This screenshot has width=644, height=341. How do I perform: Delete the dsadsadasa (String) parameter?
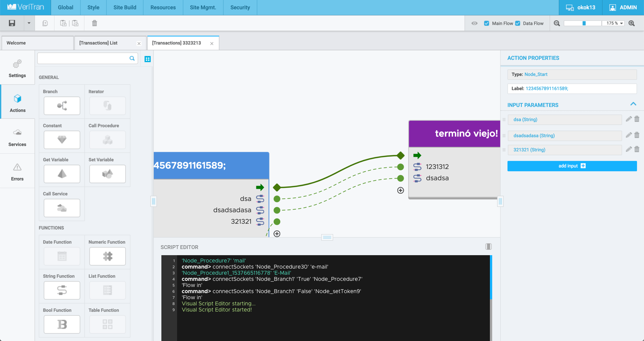637,135
